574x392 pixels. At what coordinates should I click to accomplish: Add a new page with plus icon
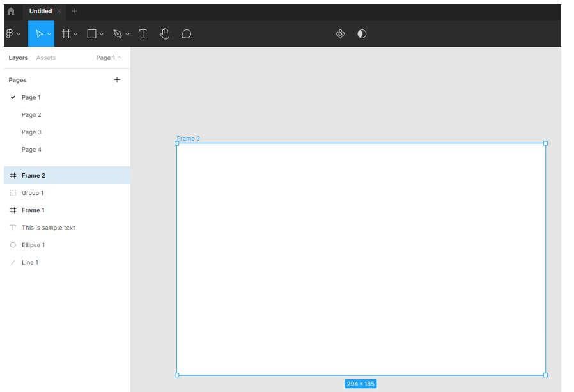point(117,79)
